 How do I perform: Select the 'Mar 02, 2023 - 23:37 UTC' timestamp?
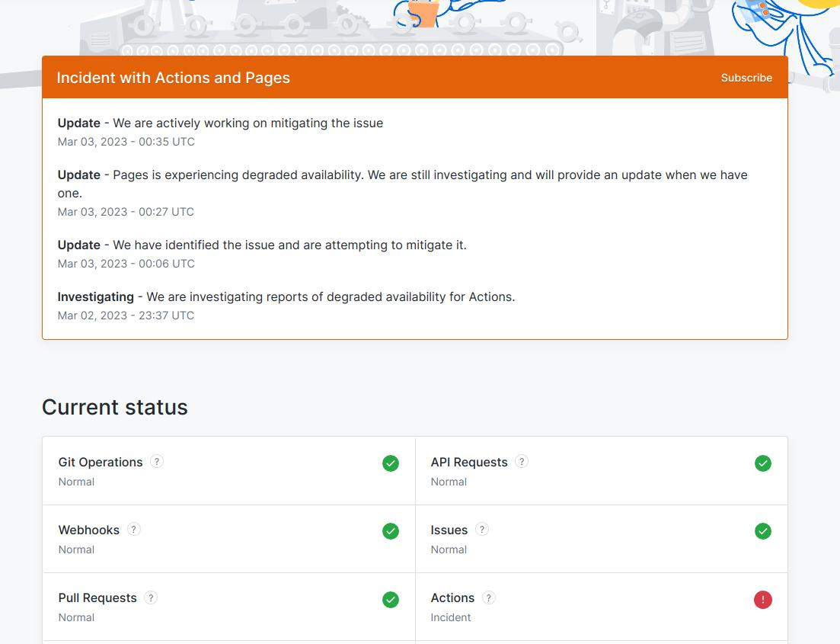point(126,316)
